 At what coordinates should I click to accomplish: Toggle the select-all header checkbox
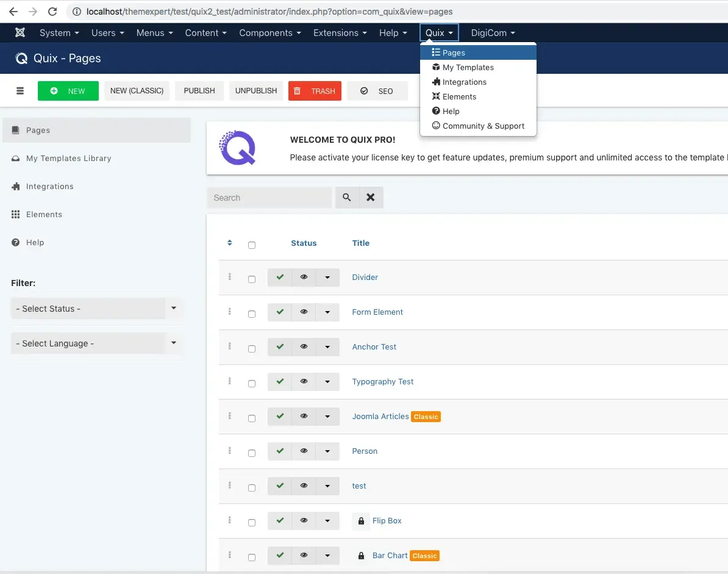coord(252,245)
